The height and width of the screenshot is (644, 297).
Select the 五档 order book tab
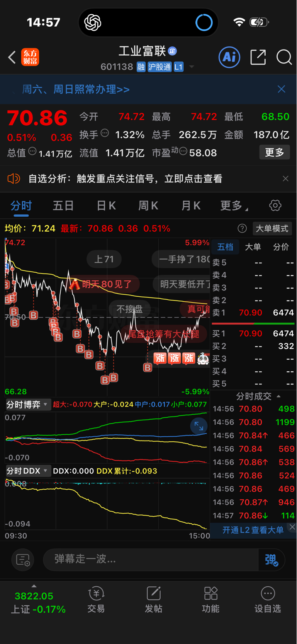click(x=225, y=247)
